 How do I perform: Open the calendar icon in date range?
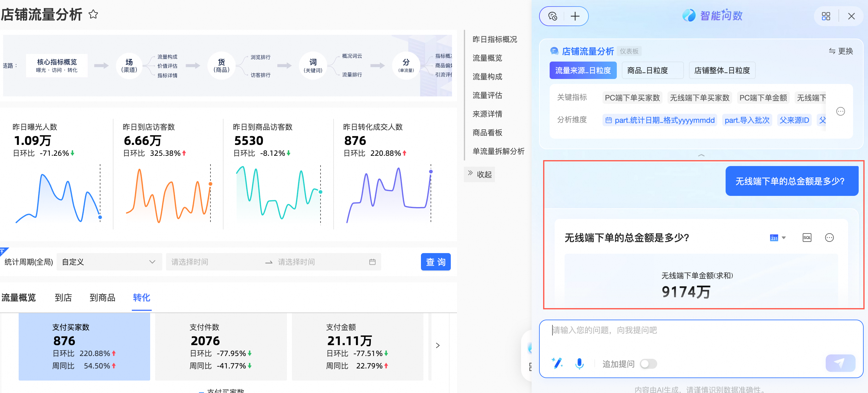tap(372, 262)
